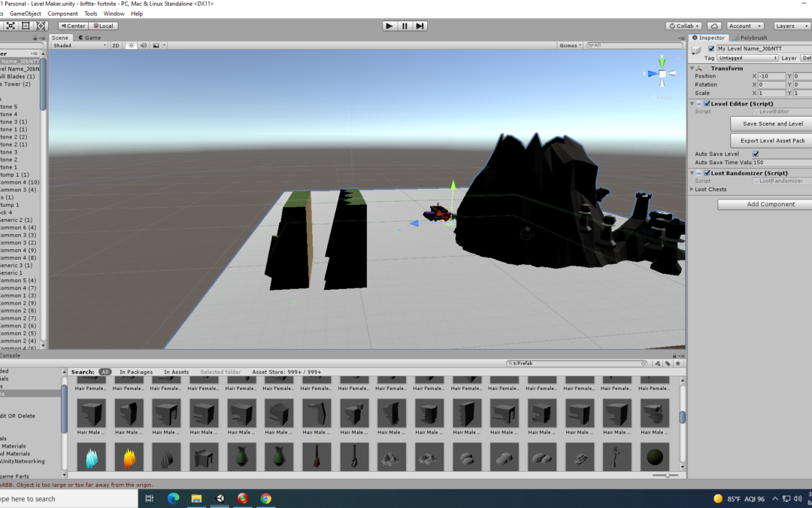Lock the Project panel padlock icon

click(x=674, y=355)
